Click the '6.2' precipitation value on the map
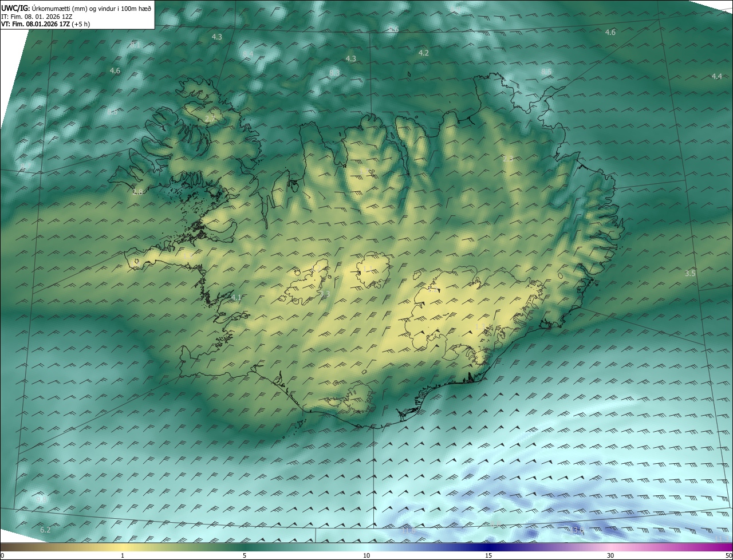The height and width of the screenshot is (560, 733). coord(45,530)
